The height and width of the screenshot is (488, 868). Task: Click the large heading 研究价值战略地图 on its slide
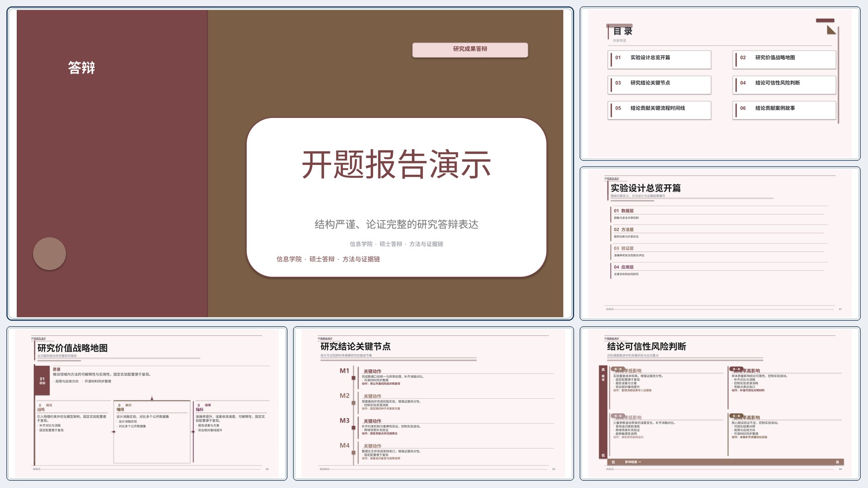pos(72,348)
